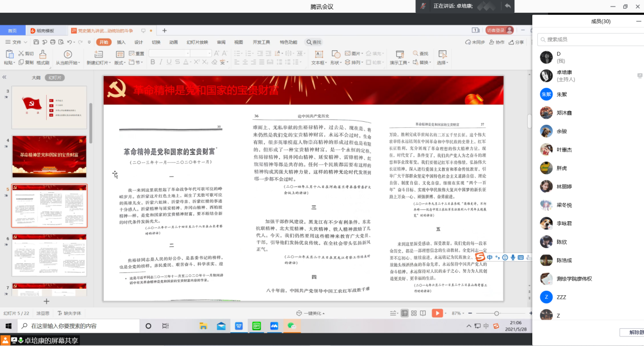This screenshot has height=346, width=644.
Task: Switch to the Animation (动画) tab
Action: pos(173,42)
